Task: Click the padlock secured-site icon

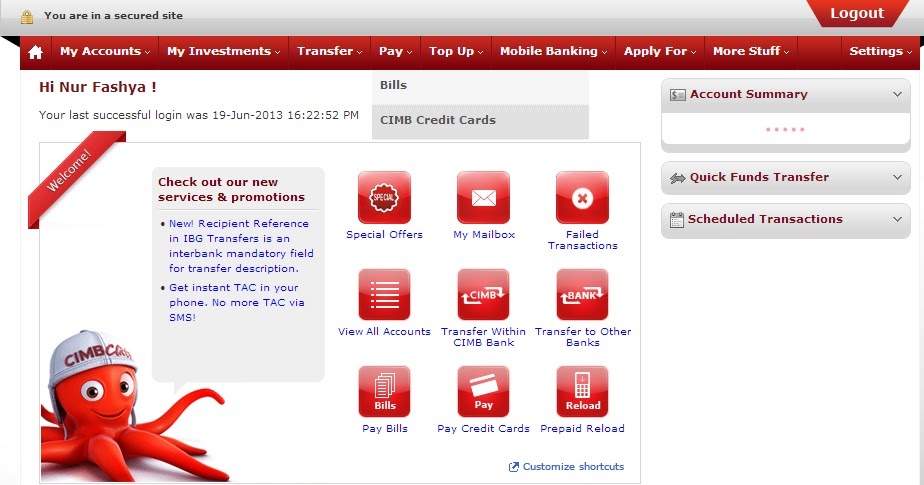Action: [27, 17]
